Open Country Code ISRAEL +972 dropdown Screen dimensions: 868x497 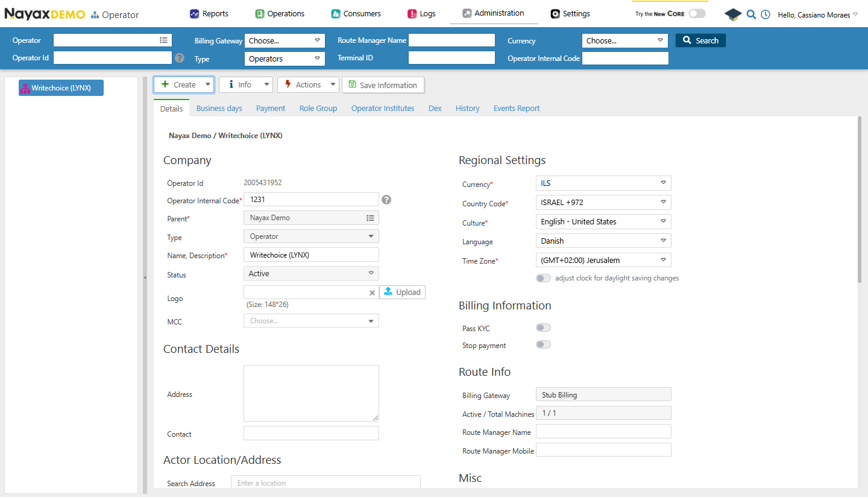[x=603, y=202]
